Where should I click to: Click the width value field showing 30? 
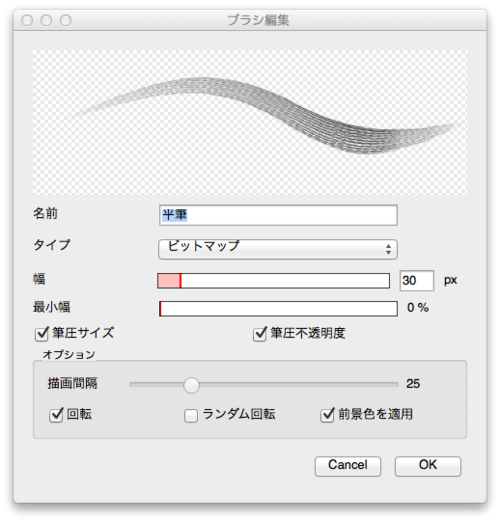pyautogui.click(x=417, y=281)
